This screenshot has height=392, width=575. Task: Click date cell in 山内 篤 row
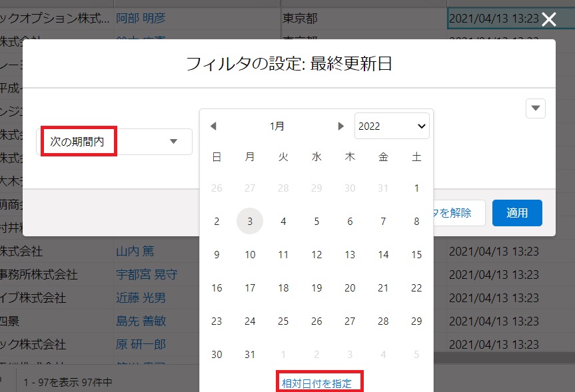(494, 252)
